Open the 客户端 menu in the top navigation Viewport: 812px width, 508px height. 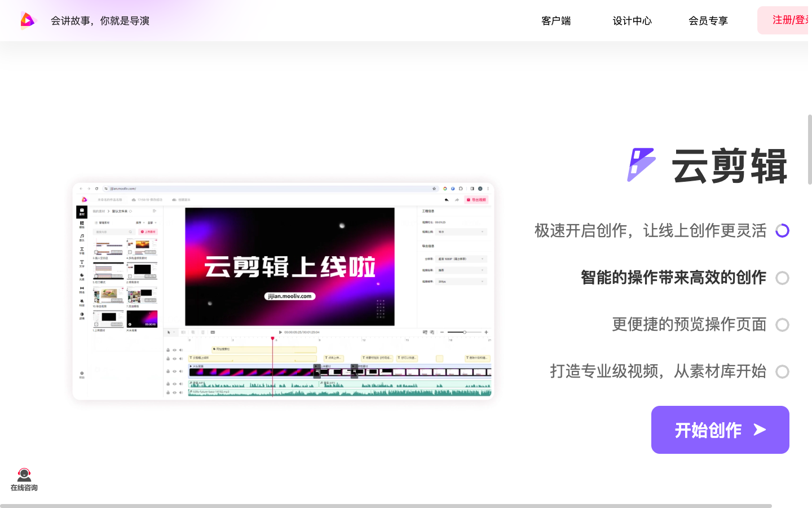555,20
